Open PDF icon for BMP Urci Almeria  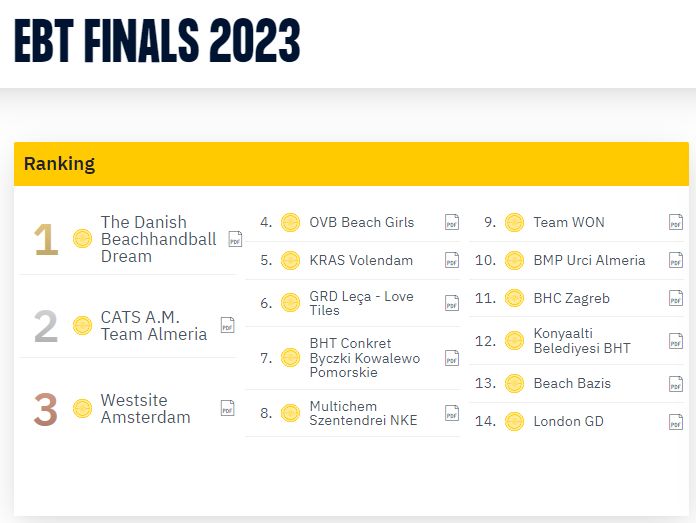[676, 260]
